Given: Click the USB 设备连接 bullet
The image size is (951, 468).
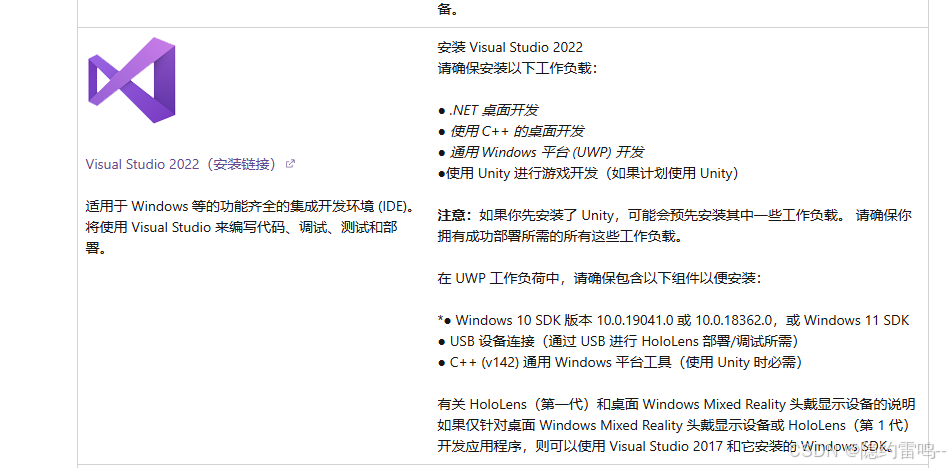Looking at the screenshot, I should pyautogui.click(x=618, y=341).
